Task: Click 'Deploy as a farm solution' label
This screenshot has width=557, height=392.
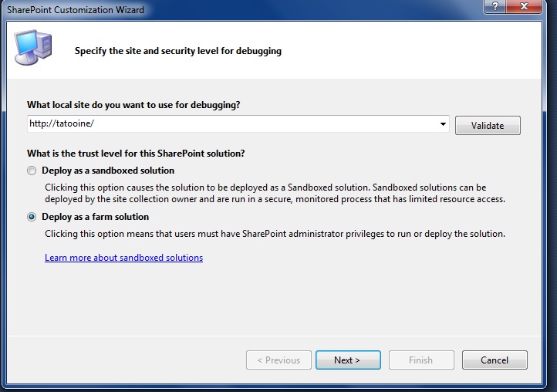Action: pyautogui.click(x=95, y=217)
